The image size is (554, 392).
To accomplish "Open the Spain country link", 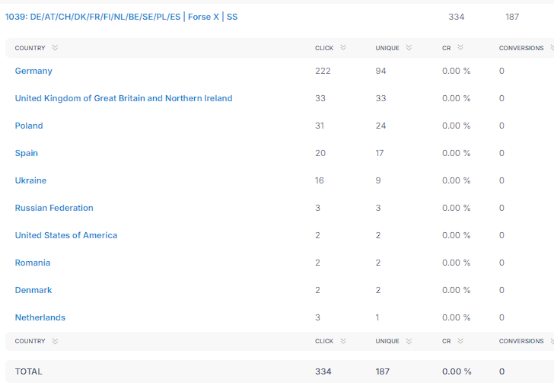I will [x=27, y=153].
